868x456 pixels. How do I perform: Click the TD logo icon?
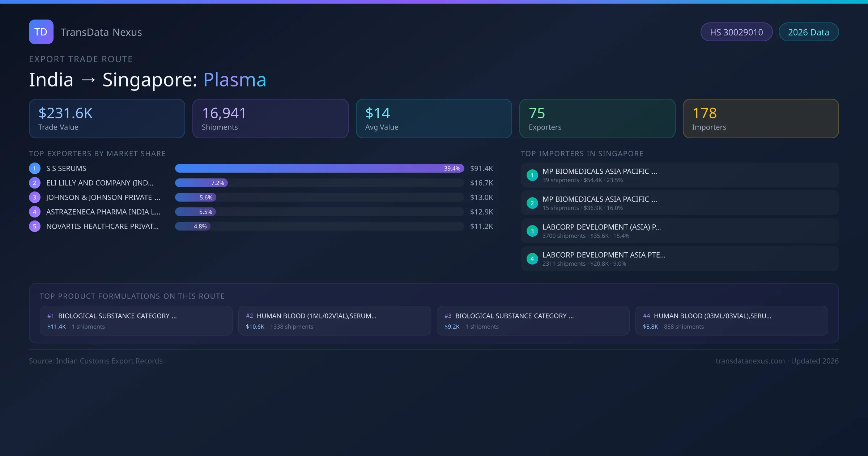[x=41, y=32]
